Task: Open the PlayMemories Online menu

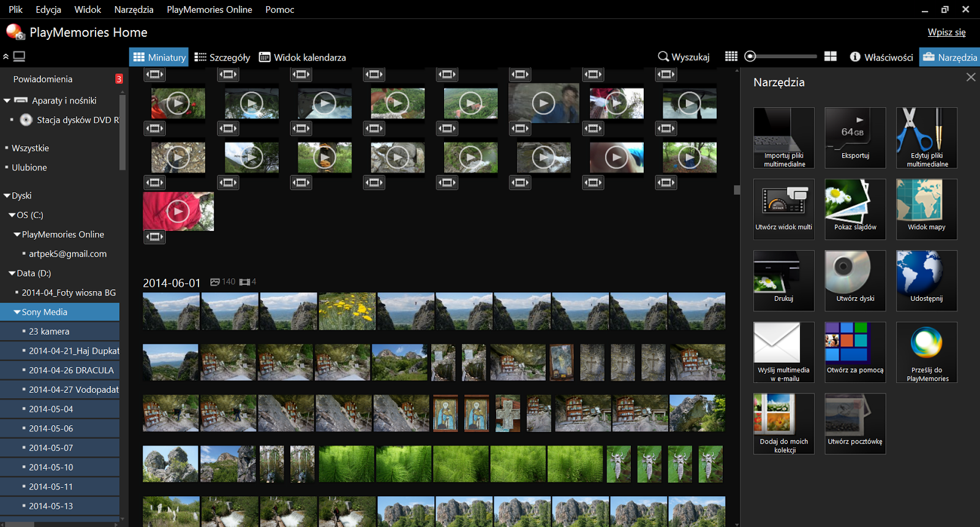Action: coord(209,9)
